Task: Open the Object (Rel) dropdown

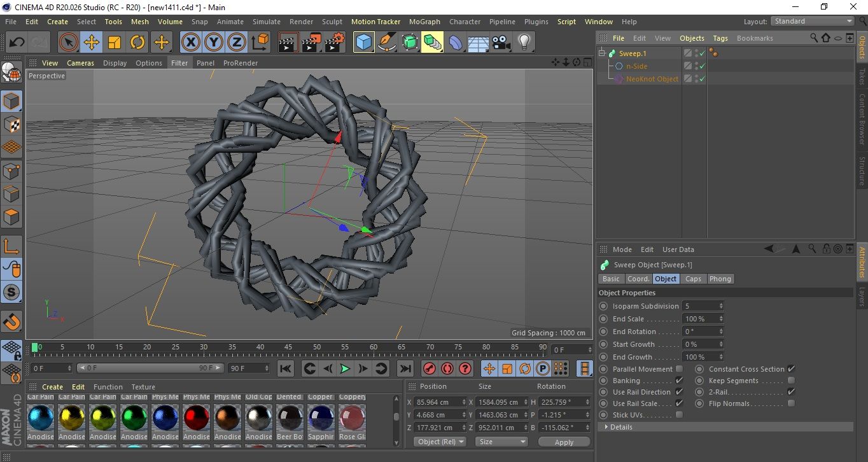Action: click(440, 442)
